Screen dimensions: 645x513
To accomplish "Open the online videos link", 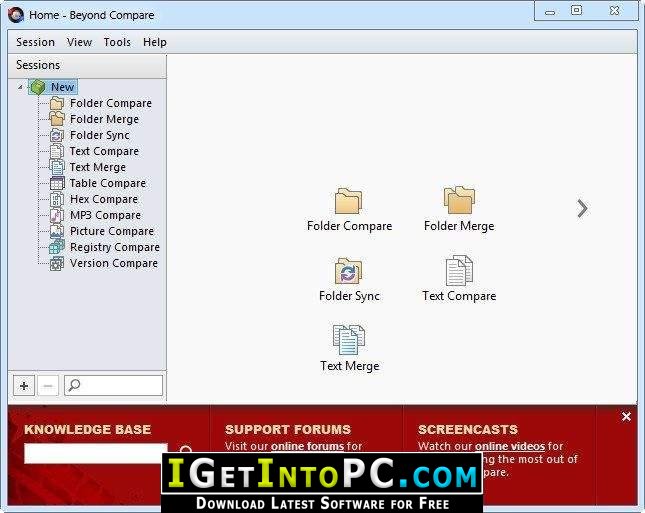I will click(510, 446).
